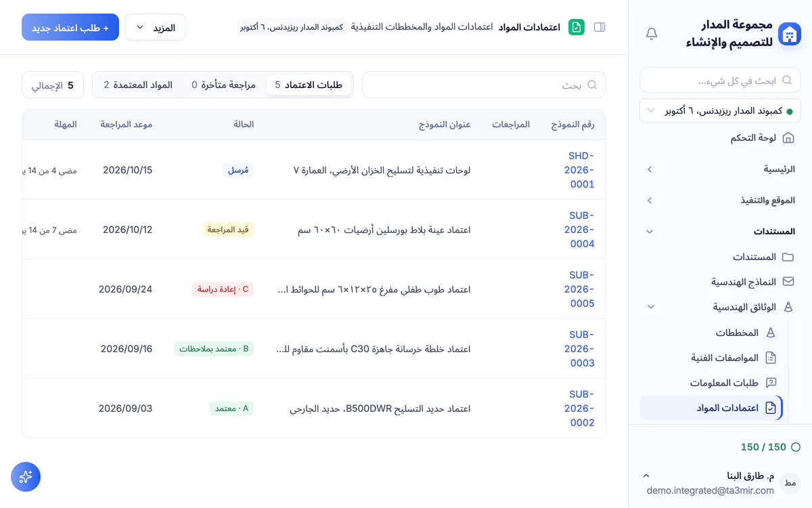Open submittal SUB-2026-0004 link
This screenshot has width=812, height=508.
coord(580,229)
